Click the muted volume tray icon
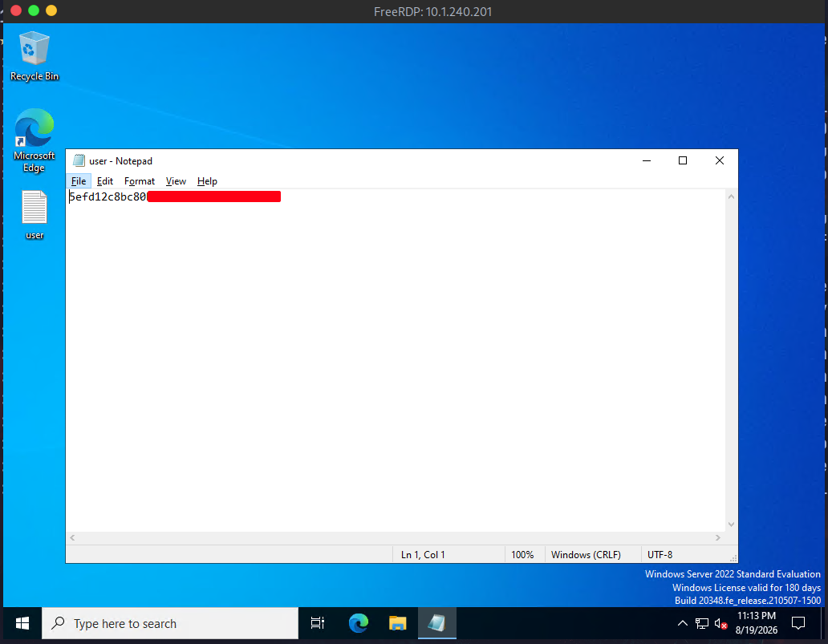Viewport: 828px width, 644px height. (x=720, y=624)
